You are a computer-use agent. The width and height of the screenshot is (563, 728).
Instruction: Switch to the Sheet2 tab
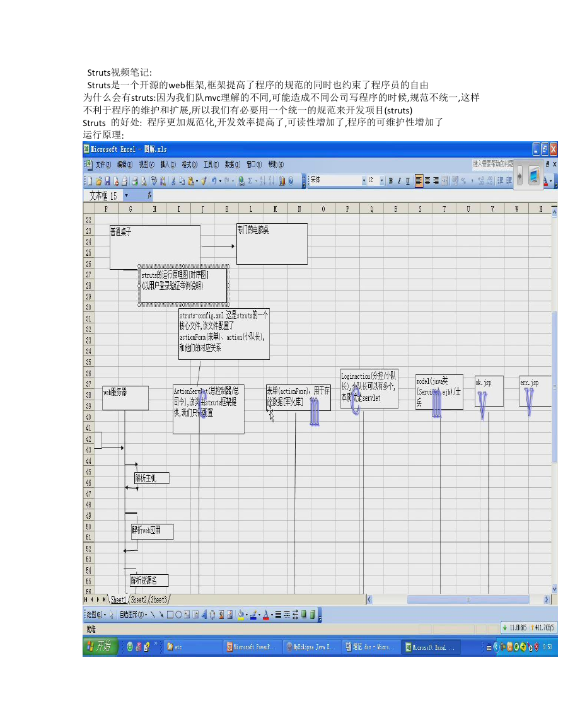coord(139,600)
